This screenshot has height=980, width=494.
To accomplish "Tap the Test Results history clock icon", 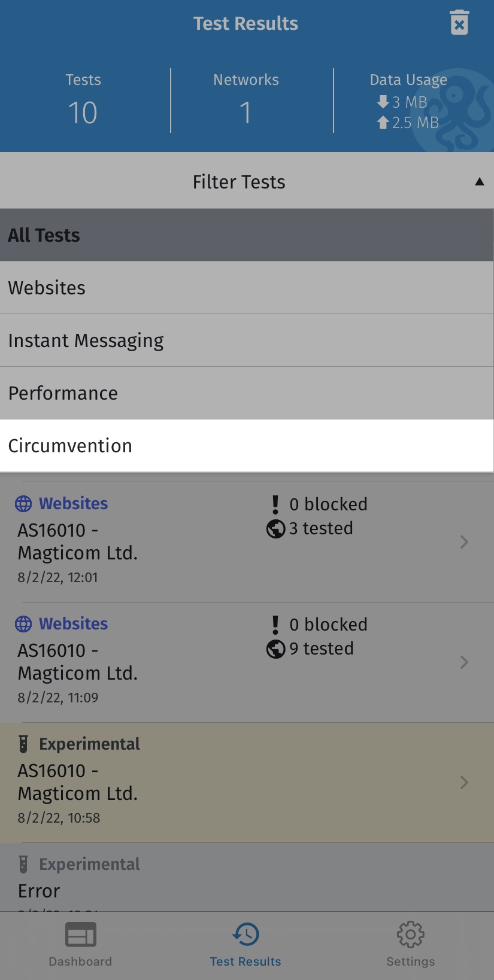I will [246, 934].
